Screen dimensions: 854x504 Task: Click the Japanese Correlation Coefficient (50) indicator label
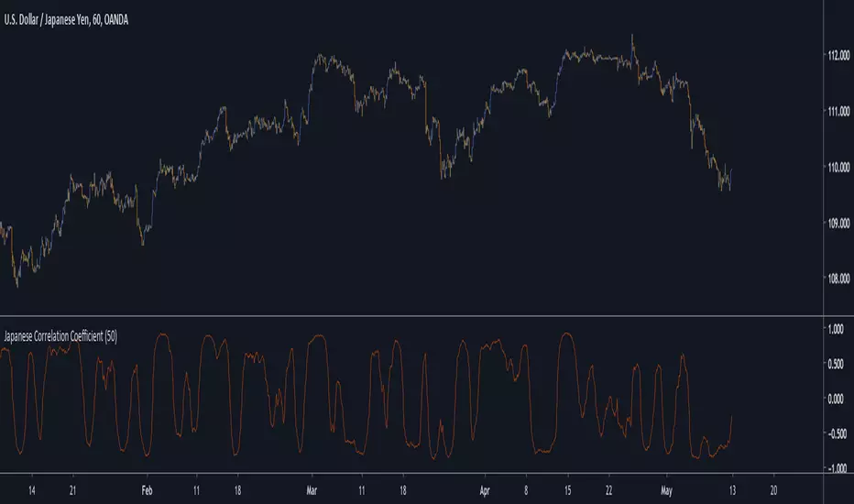[x=60, y=336]
